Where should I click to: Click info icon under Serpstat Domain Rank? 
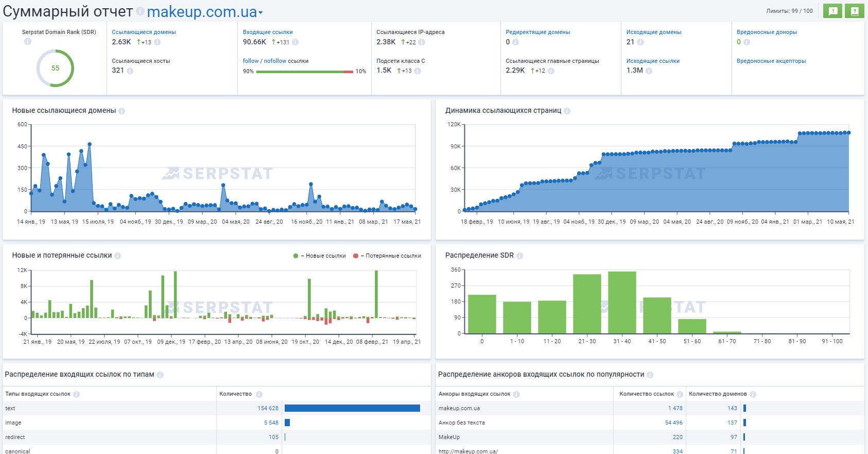(x=28, y=41)
